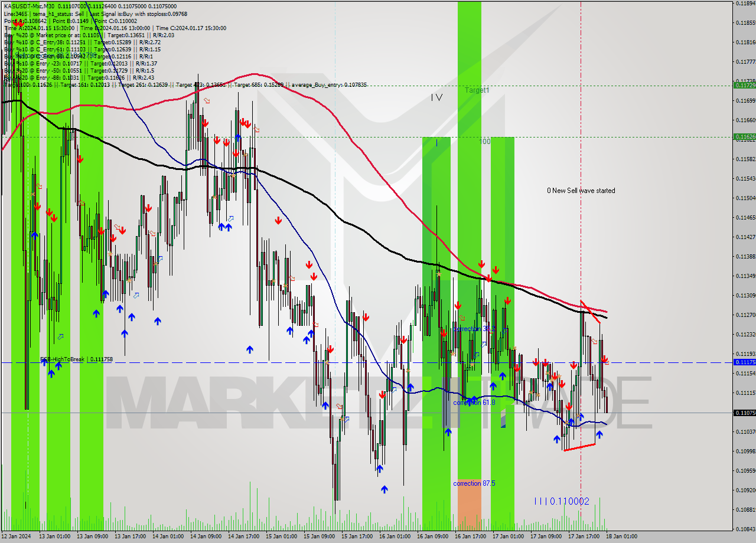Select the orange correction zone rectangle
Image resolution: width=756 pixels, height=543 pixels.
point(469,505)
